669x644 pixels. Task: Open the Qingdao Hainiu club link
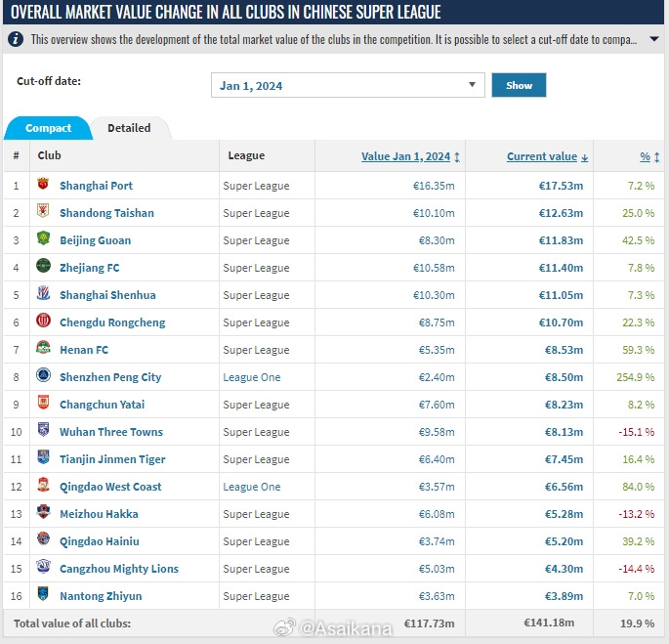100,541
